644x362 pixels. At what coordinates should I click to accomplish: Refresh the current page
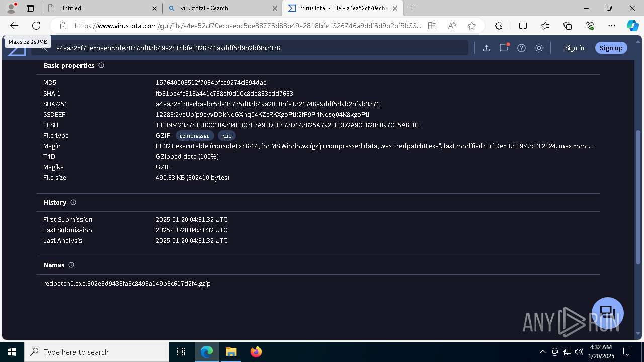tap(36, 26)
